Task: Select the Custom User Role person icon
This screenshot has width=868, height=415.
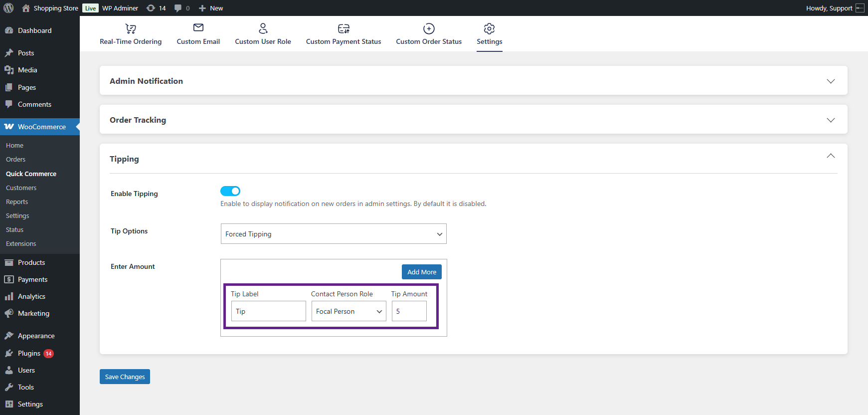Action: click(263, 28)
